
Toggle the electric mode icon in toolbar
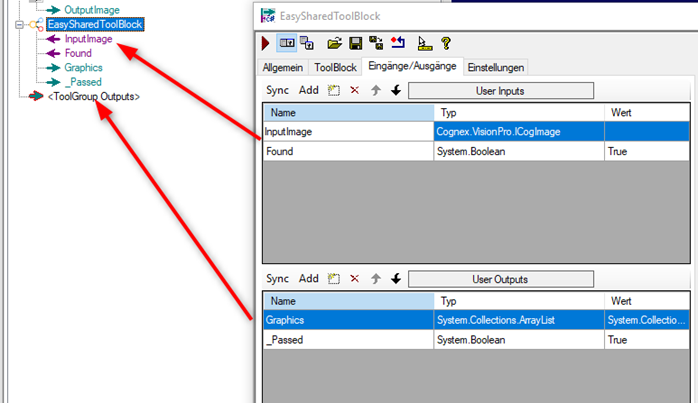pyautogui.click(x=286, y=43)
